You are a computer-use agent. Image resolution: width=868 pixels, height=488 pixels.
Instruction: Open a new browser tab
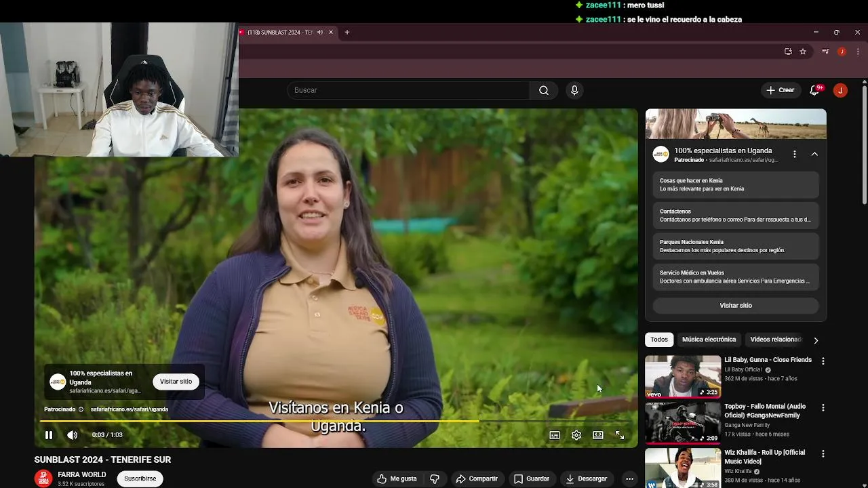pyautogui.click(x=347, y=32)
